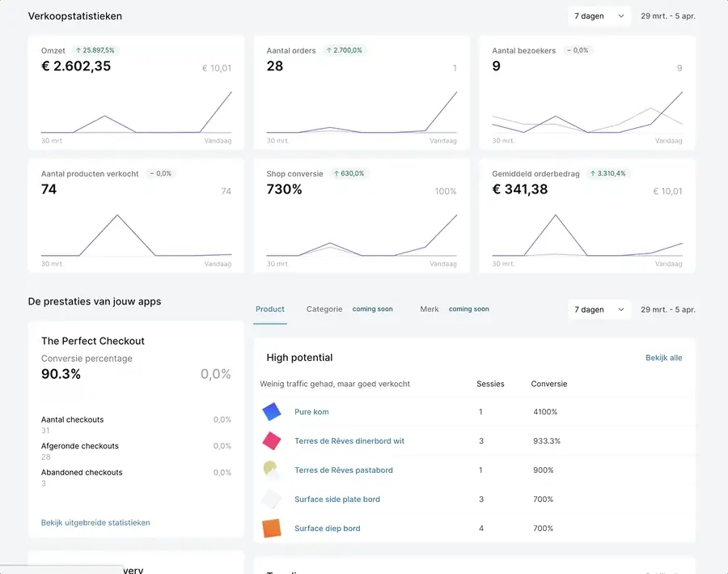The width and height of the screenshot is (728, 574).
Task: Switch to the Product tab
Action: (269, 309)
